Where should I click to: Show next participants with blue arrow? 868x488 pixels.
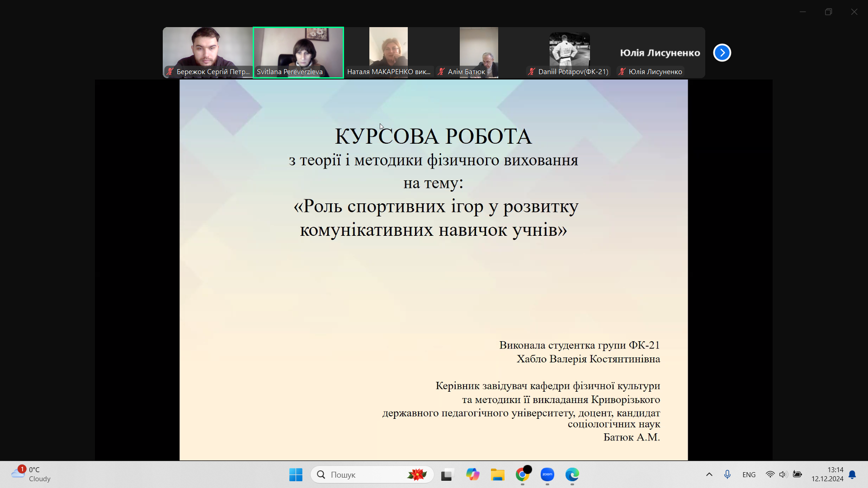click(722, 53)
